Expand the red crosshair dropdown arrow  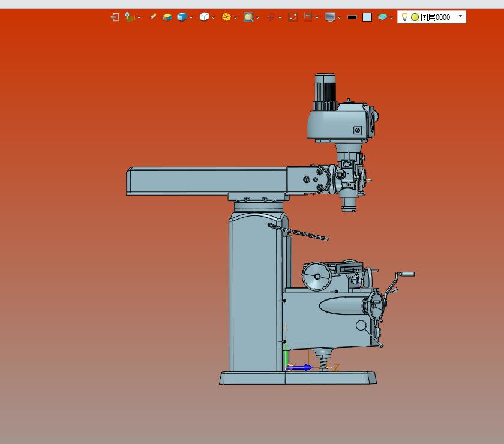tap(280, 17)
